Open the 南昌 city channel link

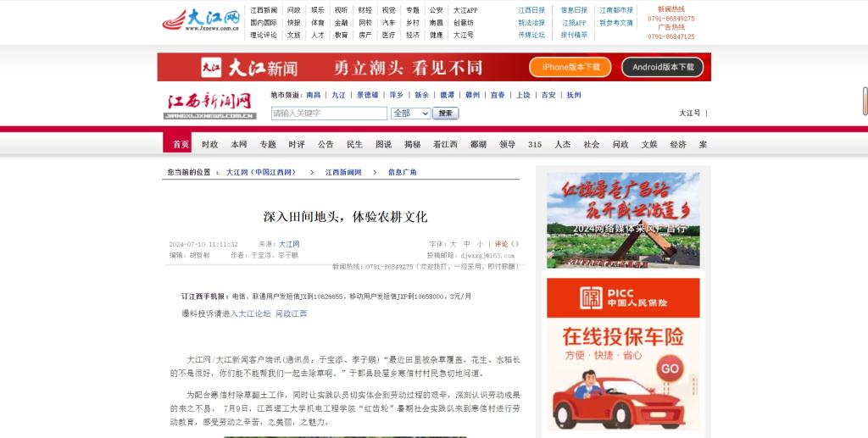coord(314,95)
